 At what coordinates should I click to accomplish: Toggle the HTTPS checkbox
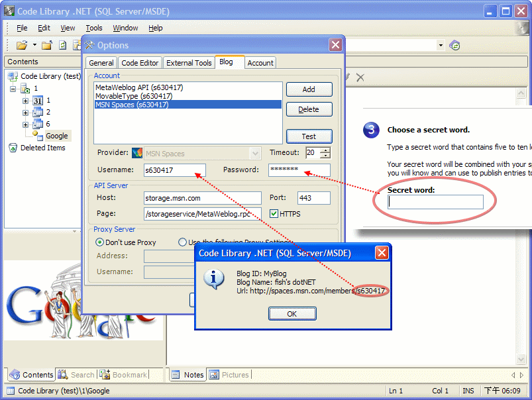(x=274, y=214)
